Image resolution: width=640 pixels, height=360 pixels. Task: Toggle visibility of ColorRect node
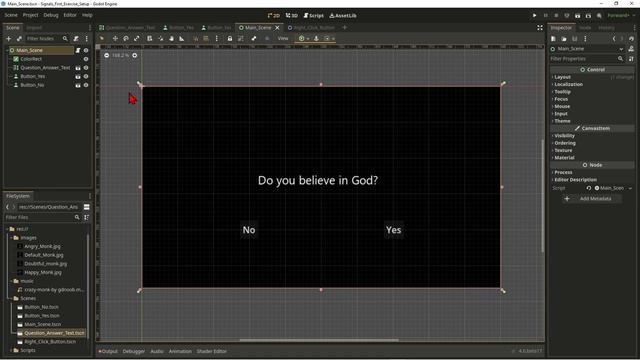[x=86, y=59]
